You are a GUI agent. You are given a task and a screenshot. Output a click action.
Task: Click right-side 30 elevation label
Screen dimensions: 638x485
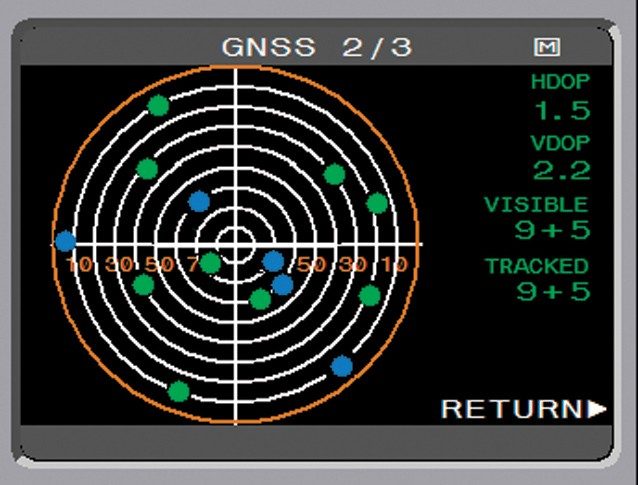click(353, 265)
